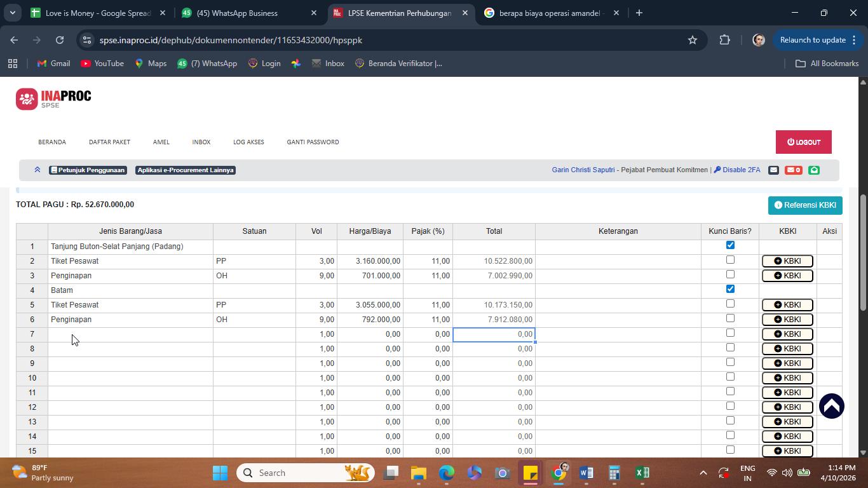Check Kunci Baris for row 10
868x488 pixels.
tap(730, 377)
